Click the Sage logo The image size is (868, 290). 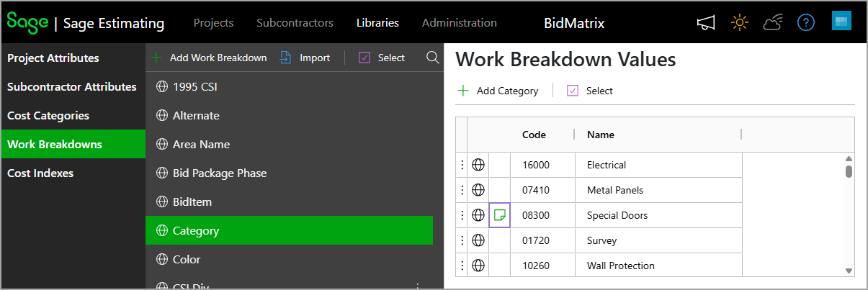coord(27,22)
